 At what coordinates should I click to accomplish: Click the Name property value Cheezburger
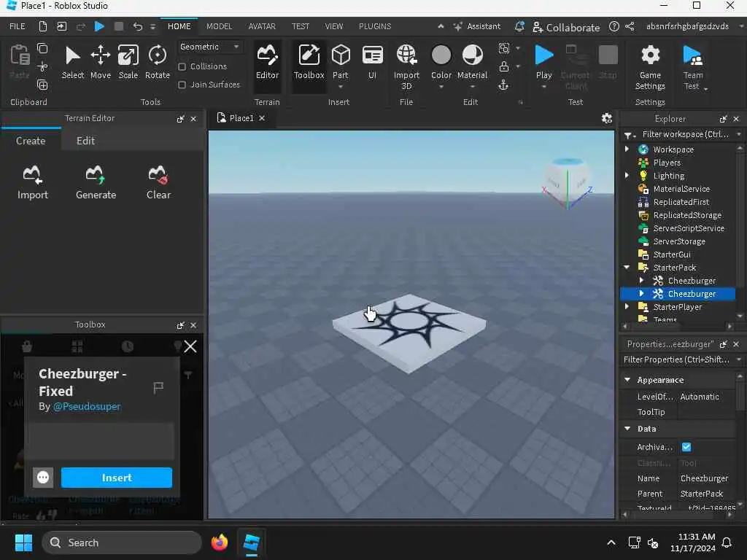point(704,478)
